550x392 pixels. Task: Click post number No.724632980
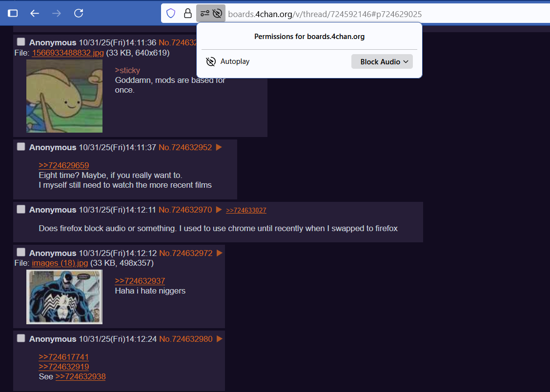[186, 339]
